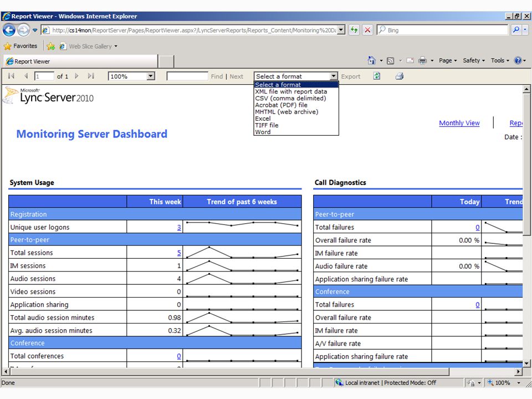Click the Favorites button label
This screenshot has width=532, height=399.
pyautogui.click(x=25, y=46)
